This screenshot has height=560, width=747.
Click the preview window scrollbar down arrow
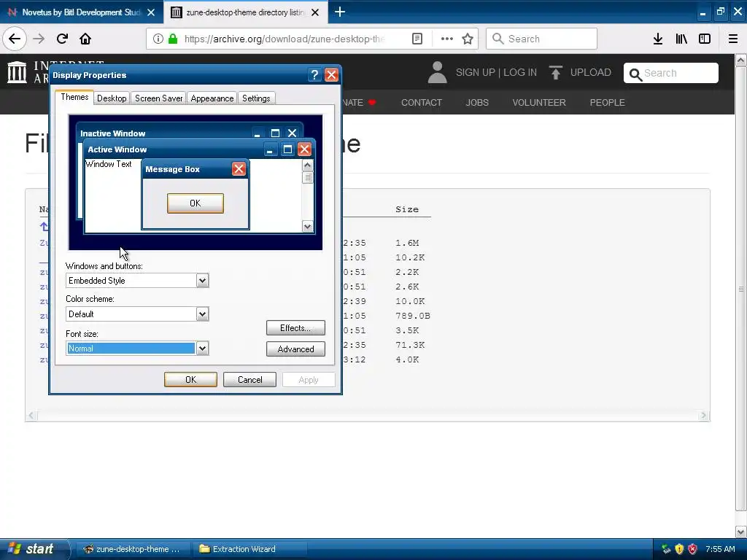307,227
